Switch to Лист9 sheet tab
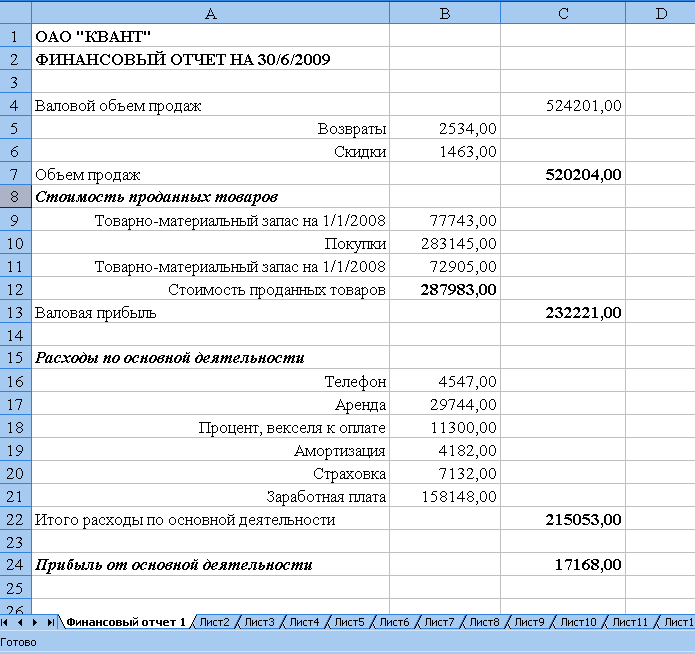 coord(529,623)
